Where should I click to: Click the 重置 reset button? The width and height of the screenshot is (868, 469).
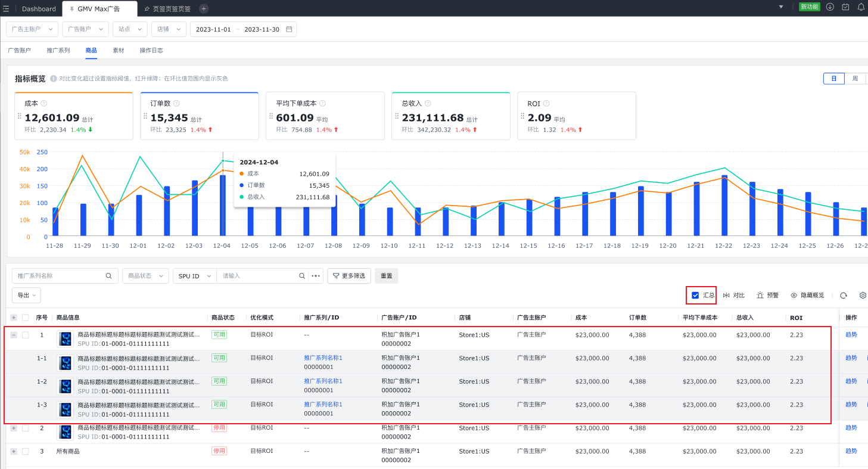click(386, 276)
